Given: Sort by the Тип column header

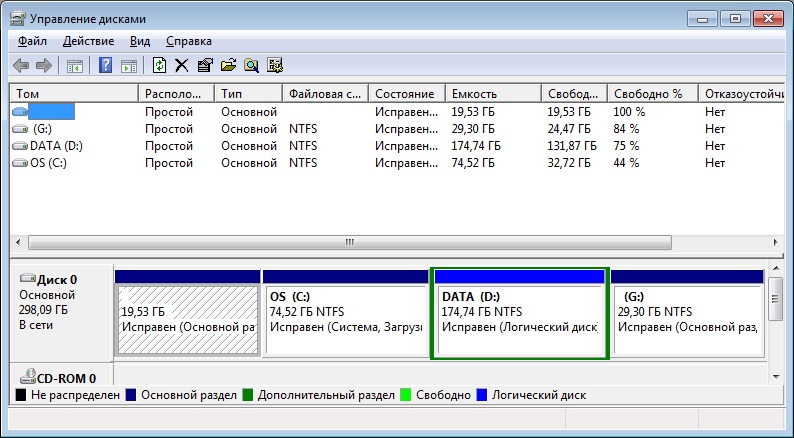Looking at the screenshot, I should click(x=248, y=94).
